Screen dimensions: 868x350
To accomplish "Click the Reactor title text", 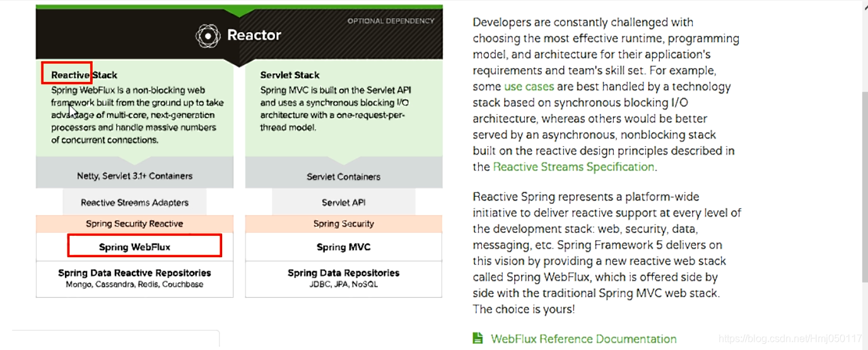I will coord(254,35).
